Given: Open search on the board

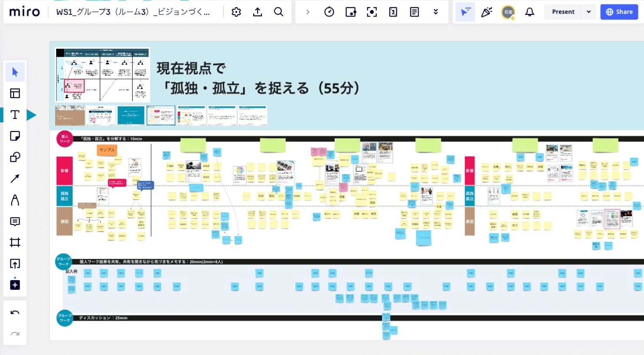Looking at the screenshot, I should point(279,12).
